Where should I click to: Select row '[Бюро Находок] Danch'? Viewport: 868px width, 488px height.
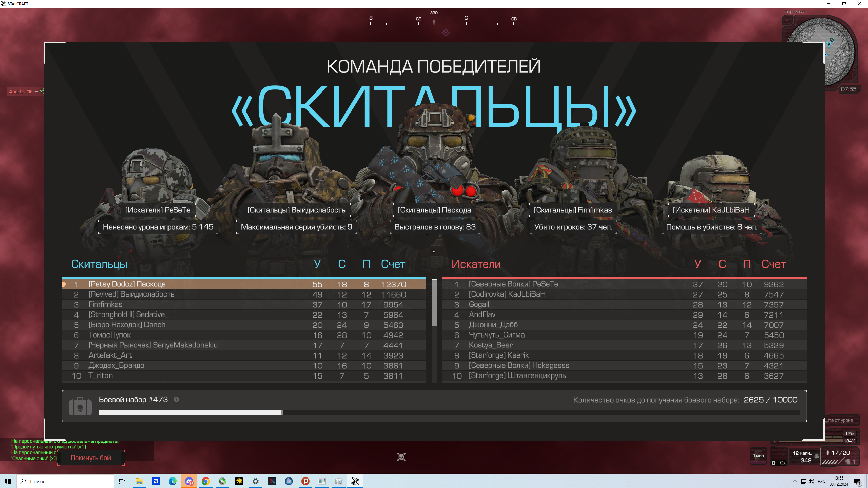tap(244, 325)
